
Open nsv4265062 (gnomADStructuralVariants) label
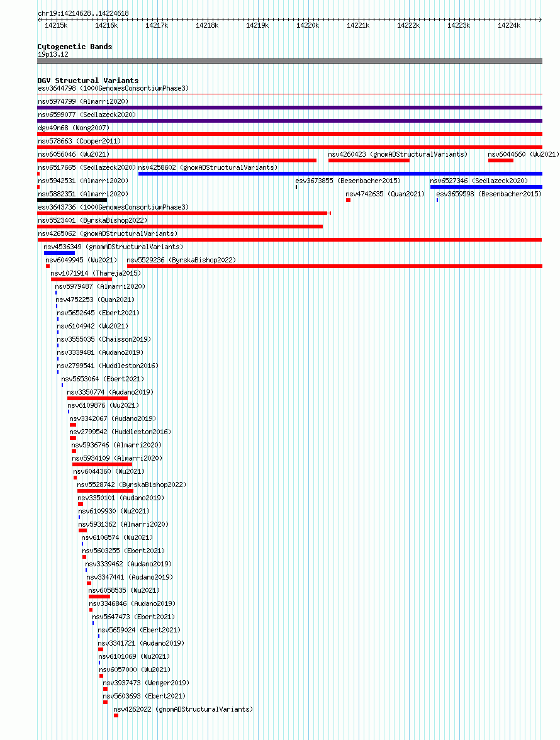coord(108,233)
